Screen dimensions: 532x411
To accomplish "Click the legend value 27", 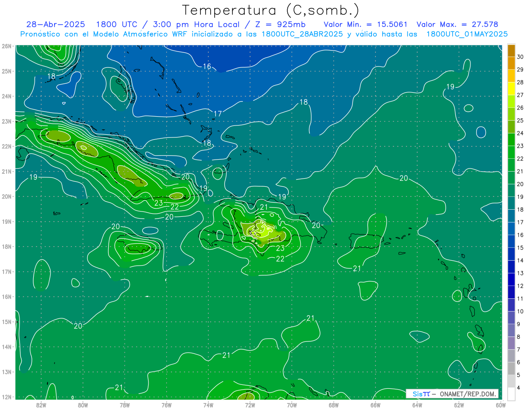I will 520,95.
